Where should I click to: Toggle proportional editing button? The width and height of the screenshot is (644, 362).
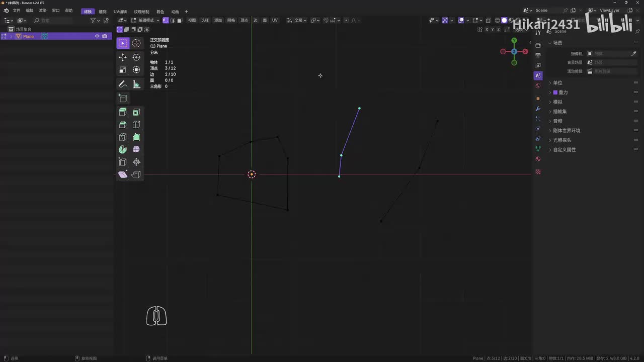pyautogui.click(x=346, y=20)
